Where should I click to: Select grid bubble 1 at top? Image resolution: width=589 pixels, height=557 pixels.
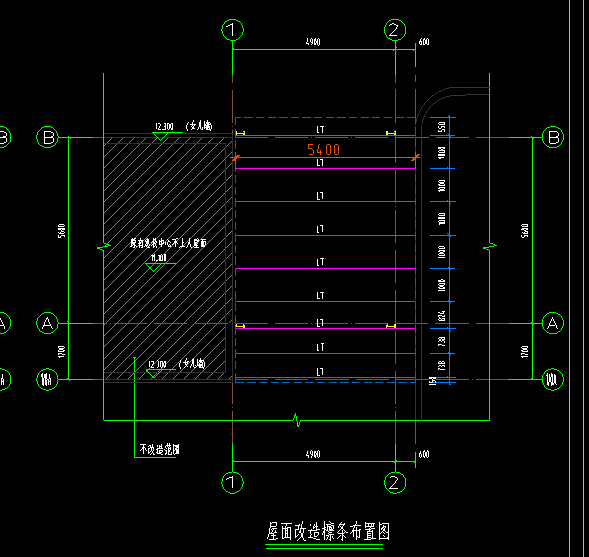[x=233, y=30]
